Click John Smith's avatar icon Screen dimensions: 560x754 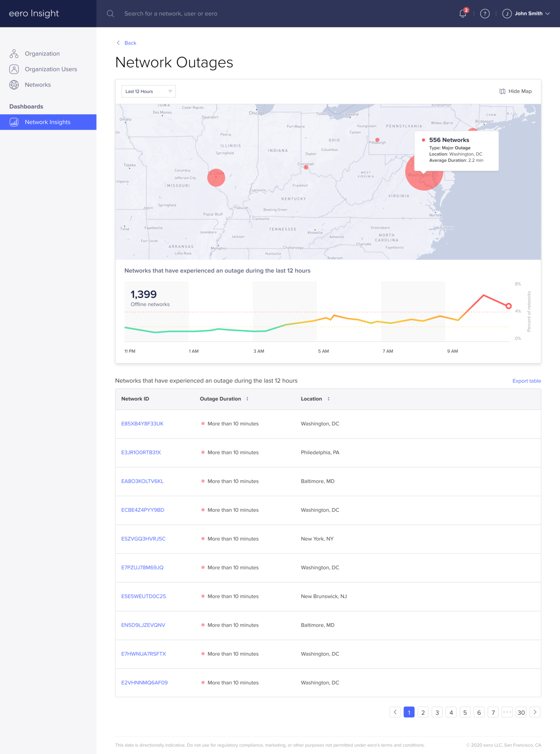[x=507, y=14]
